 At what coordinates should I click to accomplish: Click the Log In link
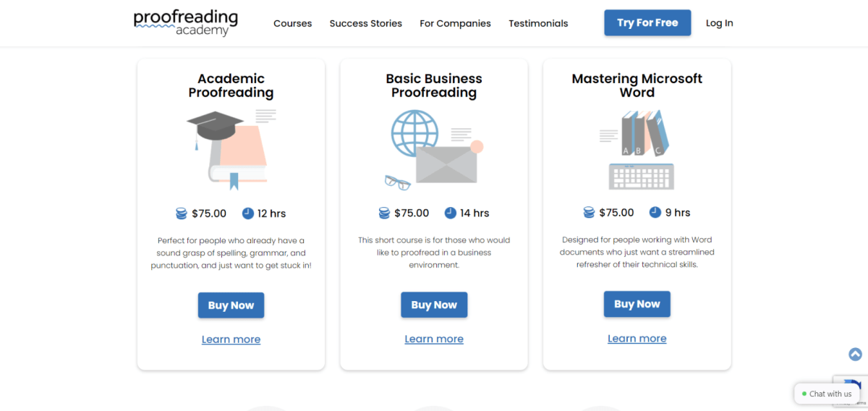click(x=719, y=23)
